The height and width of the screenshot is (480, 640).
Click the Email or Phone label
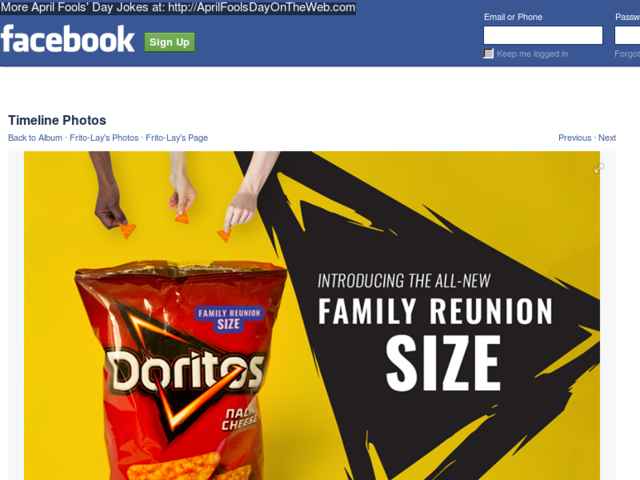pos(513,17)
